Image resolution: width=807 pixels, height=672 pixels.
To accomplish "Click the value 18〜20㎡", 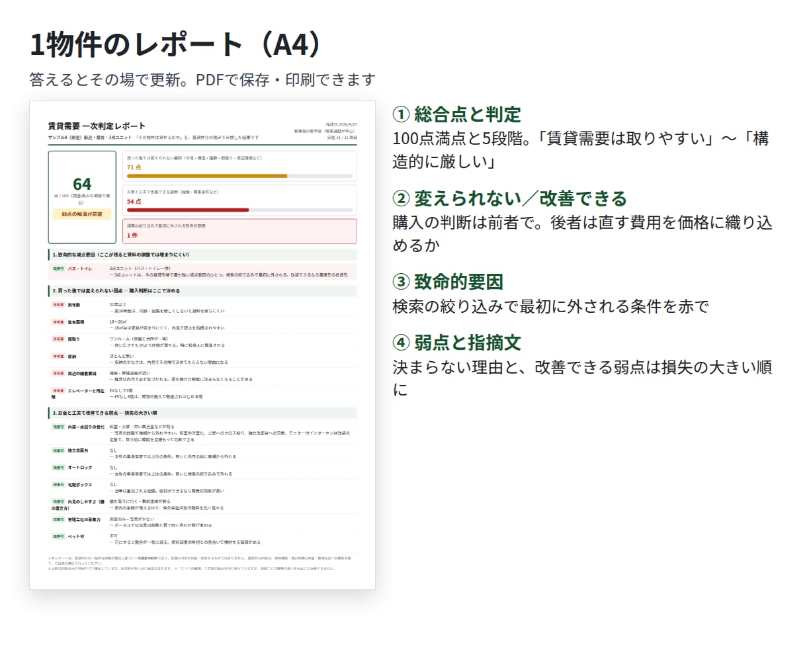I will [x=119, y=322].
